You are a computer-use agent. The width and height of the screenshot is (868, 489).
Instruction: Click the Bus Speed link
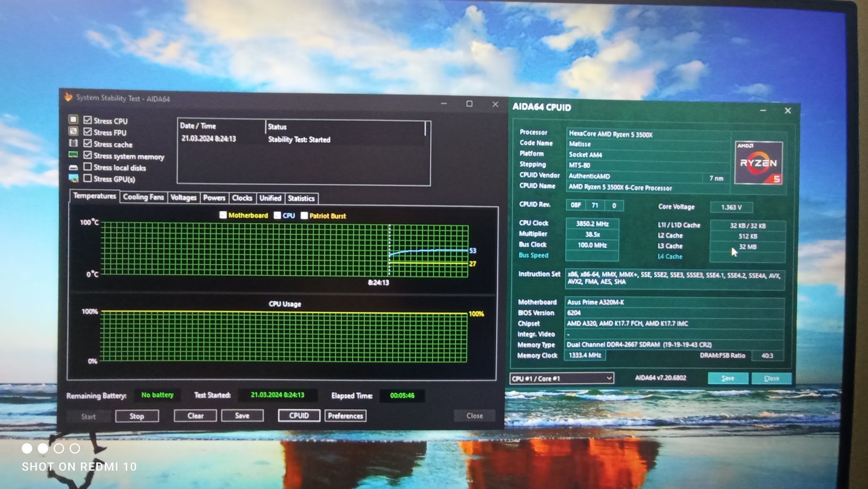pos(533,255)
